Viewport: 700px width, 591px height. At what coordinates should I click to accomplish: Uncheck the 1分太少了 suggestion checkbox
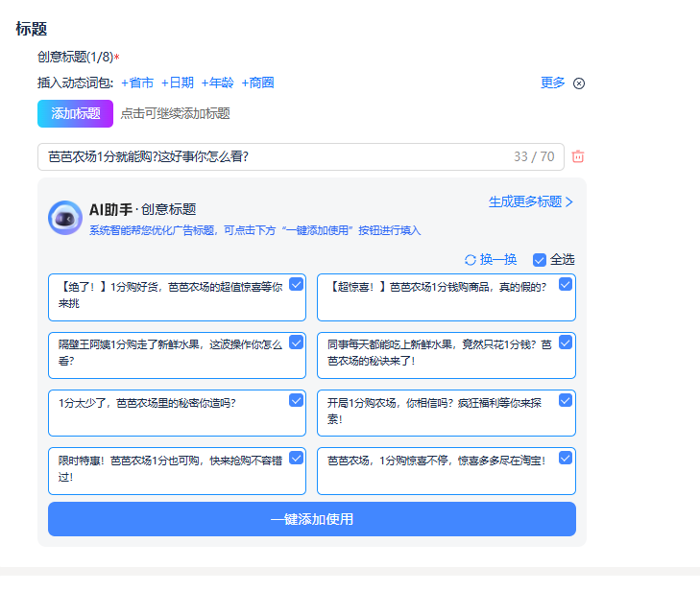point(296,400)
